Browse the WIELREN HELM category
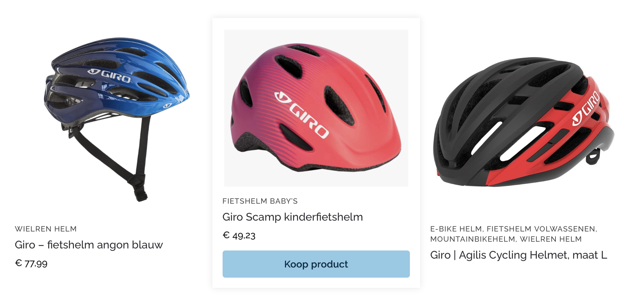Image resolution: width=644 pixels, height=298 pixels. (x=46, y=229)
